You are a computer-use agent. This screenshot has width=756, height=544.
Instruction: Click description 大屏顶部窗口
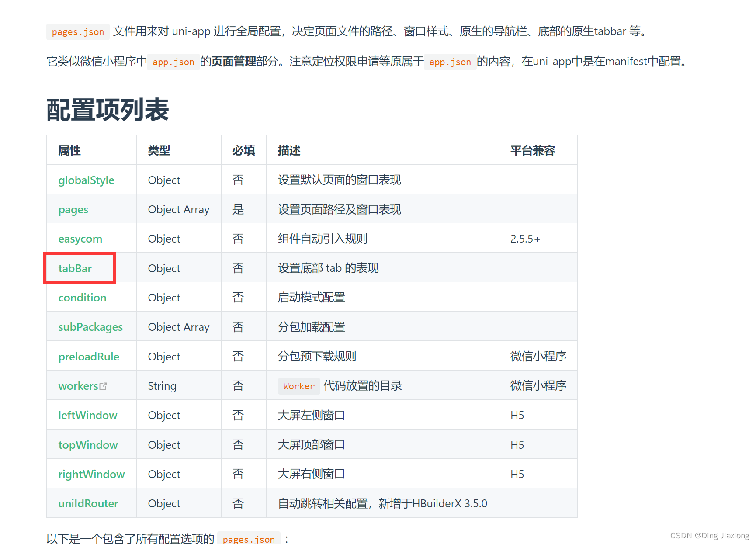(311, 445)
